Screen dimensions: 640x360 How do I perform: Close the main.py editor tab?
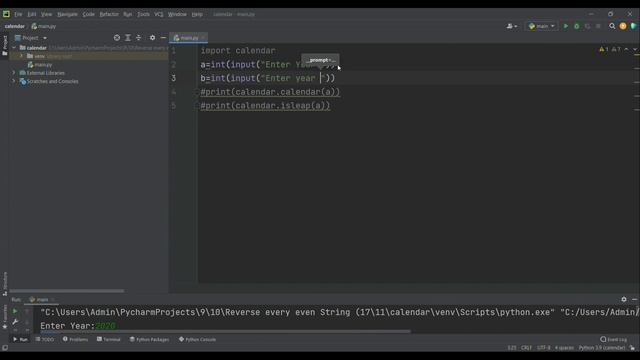pyautogui.click(x=203, y=38)
